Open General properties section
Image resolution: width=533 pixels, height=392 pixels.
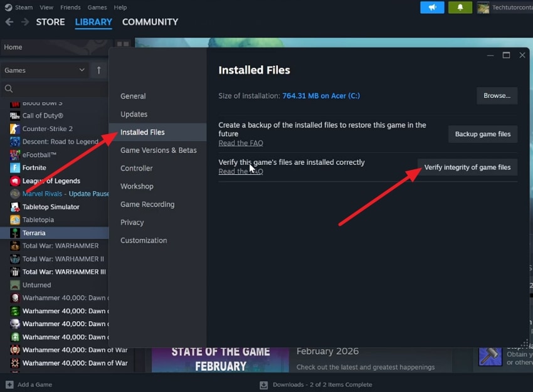[157, 96]
